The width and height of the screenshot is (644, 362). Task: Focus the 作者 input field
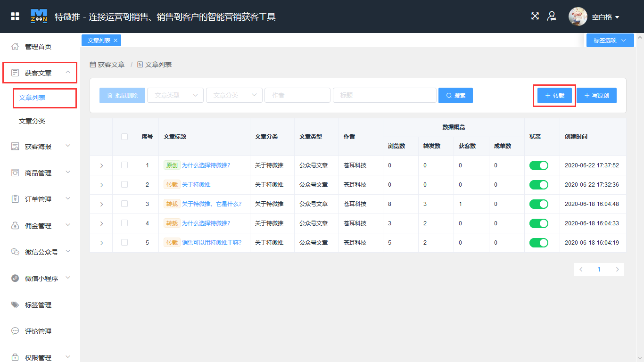tap(297, 95)
